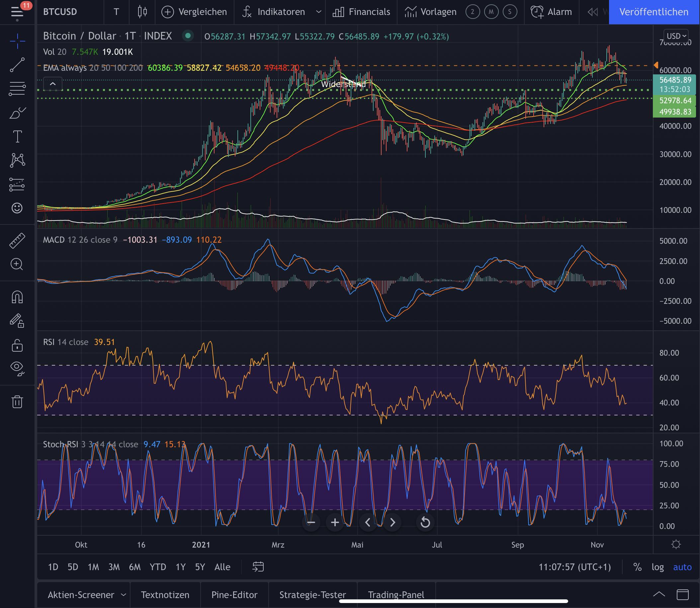The width and height of the screenshot is (700, 608).
Task: Select the 5D time range
Action: point(73,567)
